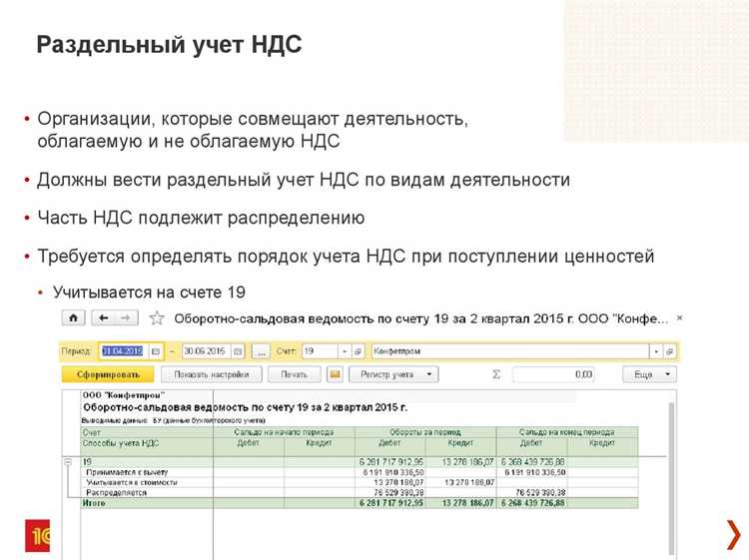Navigate back with the left arrow
Viewport: 749px width, 560px height.
pyautogui.click(x=103, y=318)
